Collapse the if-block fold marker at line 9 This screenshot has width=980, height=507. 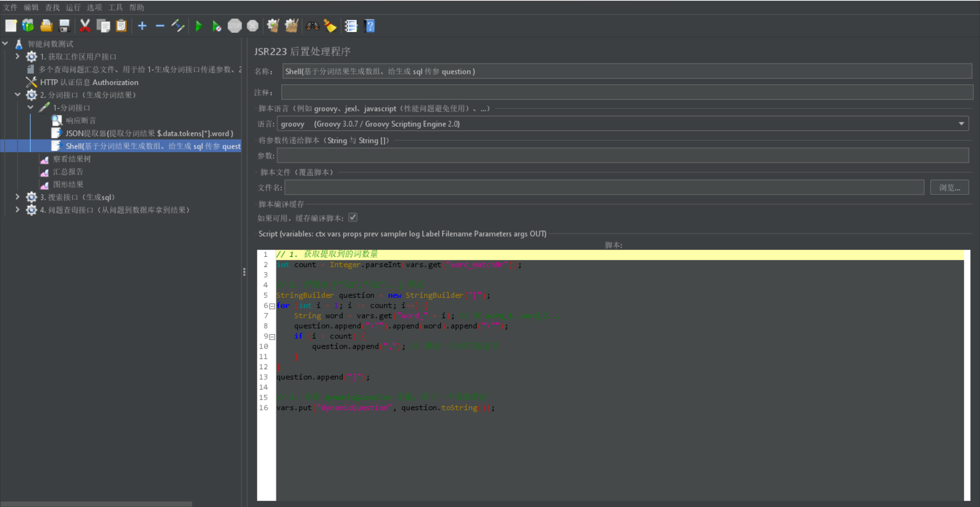pos(272,337)
